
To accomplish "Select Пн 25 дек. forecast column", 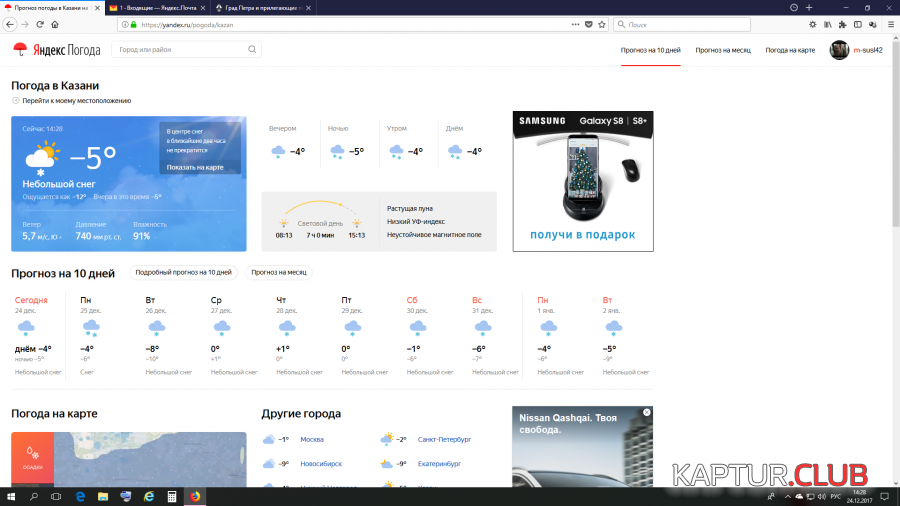I will (98, 336).
